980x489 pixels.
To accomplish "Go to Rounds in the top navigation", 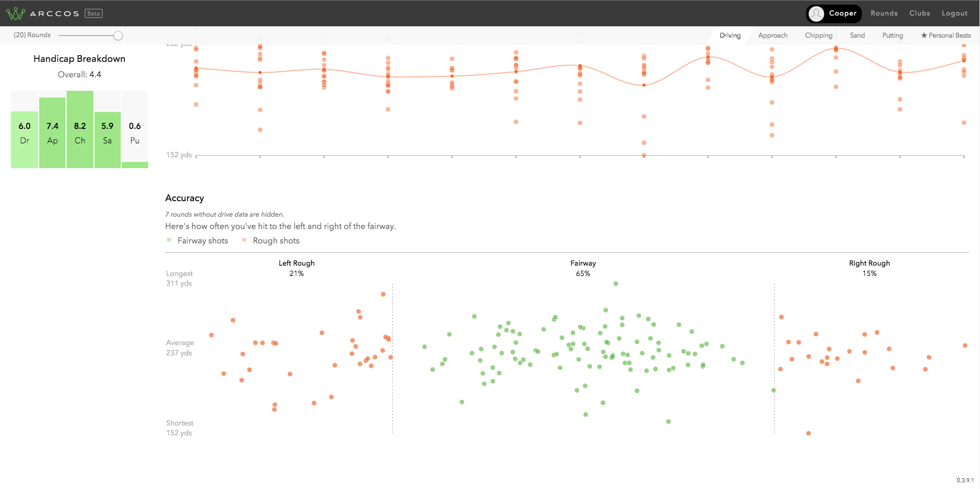I will click(884, 13).
